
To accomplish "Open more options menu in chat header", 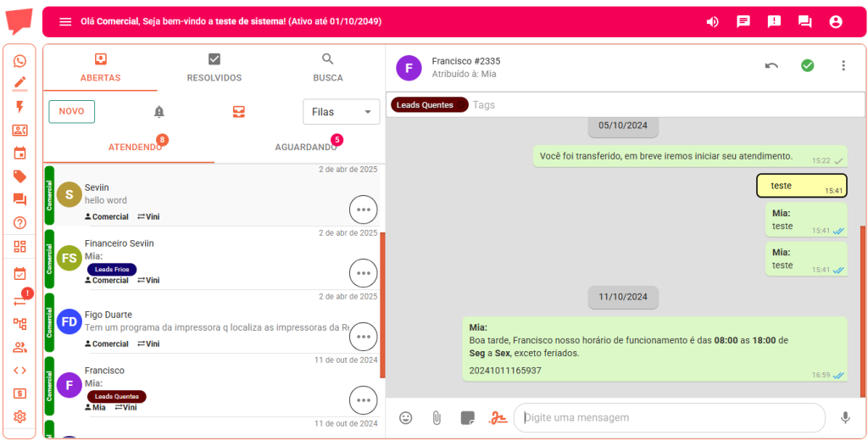I will coord(843,65).
